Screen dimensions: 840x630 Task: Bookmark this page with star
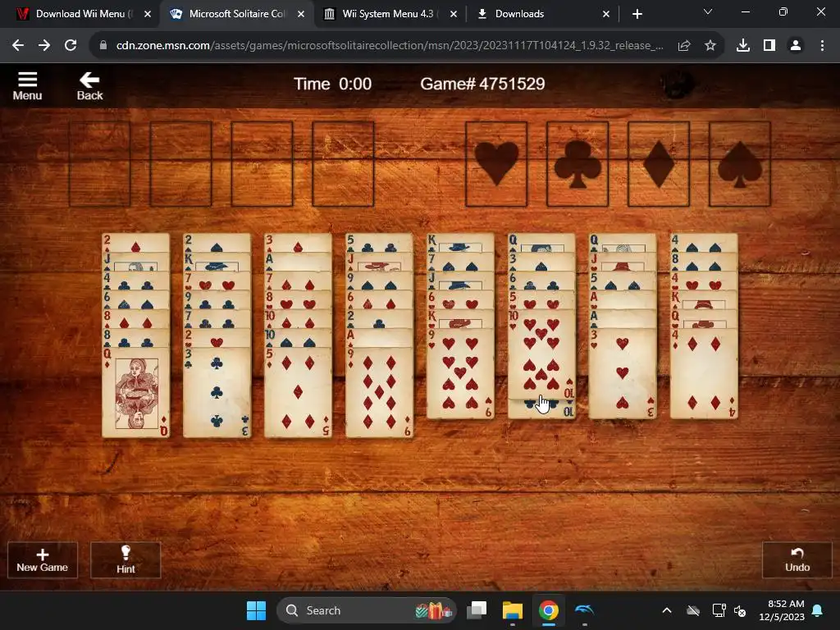[710, 46]
